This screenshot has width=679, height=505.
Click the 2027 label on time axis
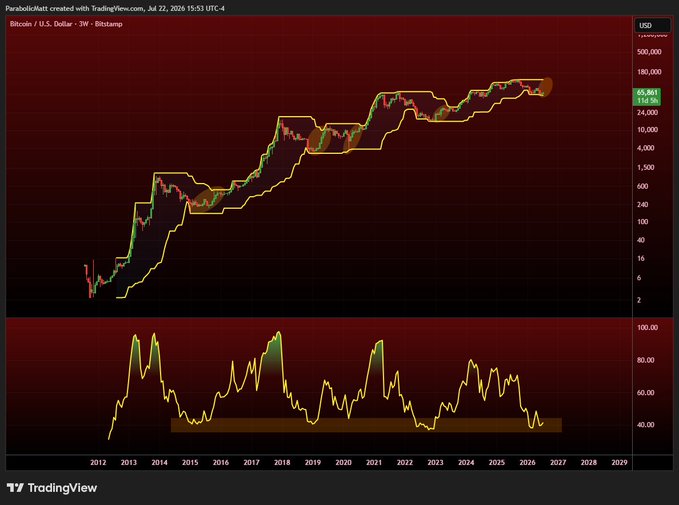[558, 463]
